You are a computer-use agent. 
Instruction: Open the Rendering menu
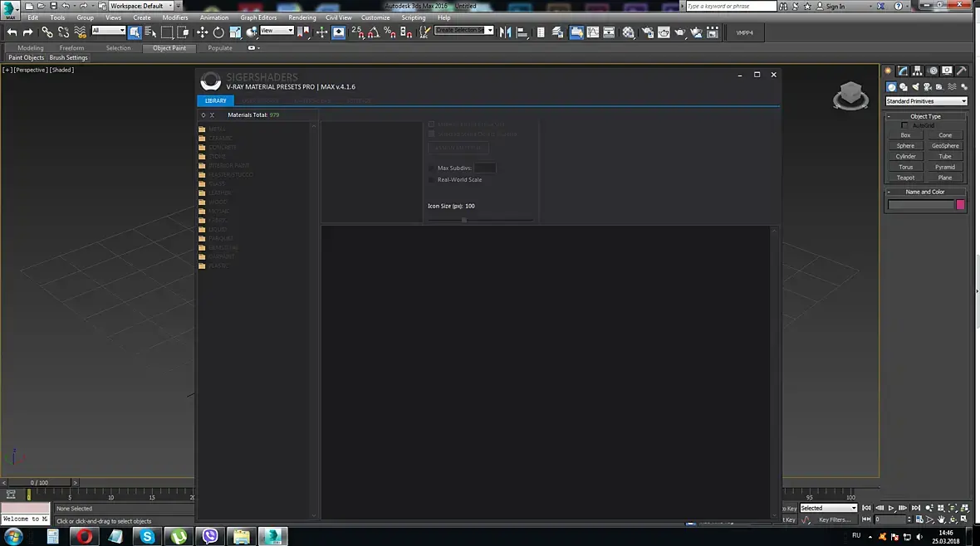pos(301,17)
